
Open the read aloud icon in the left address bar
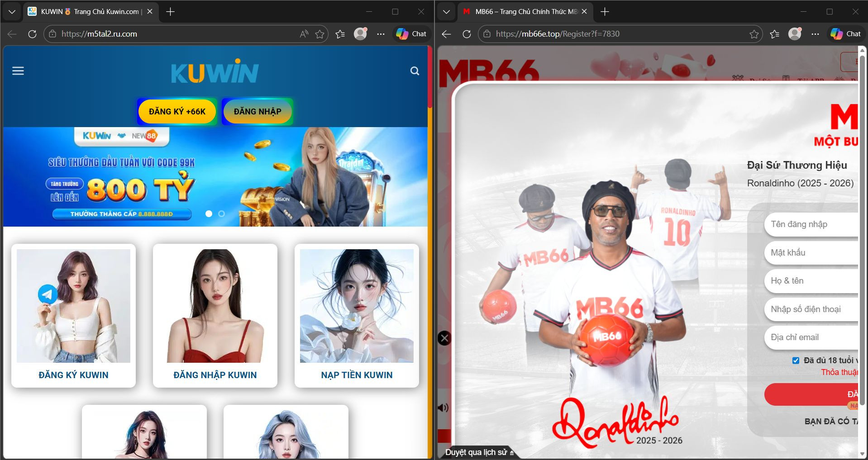point(304,34)
